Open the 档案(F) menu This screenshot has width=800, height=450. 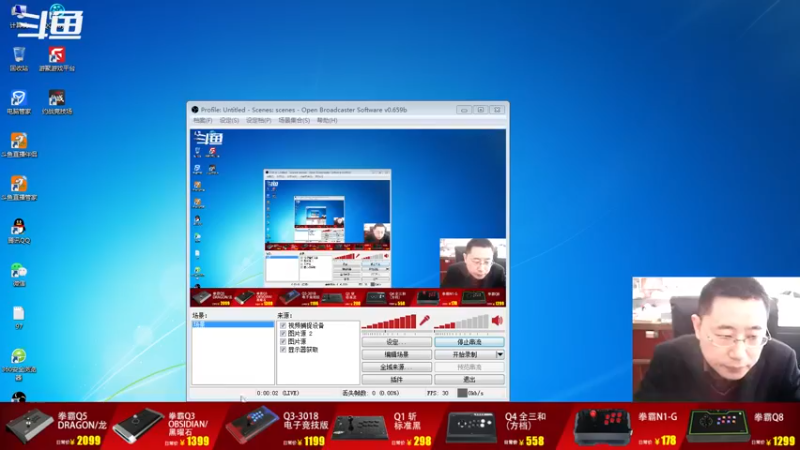[202, 121]
